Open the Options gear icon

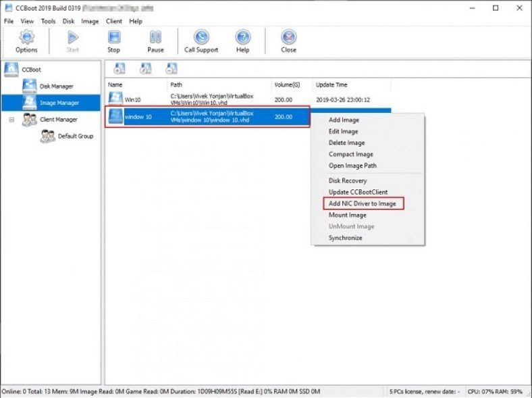26,38
